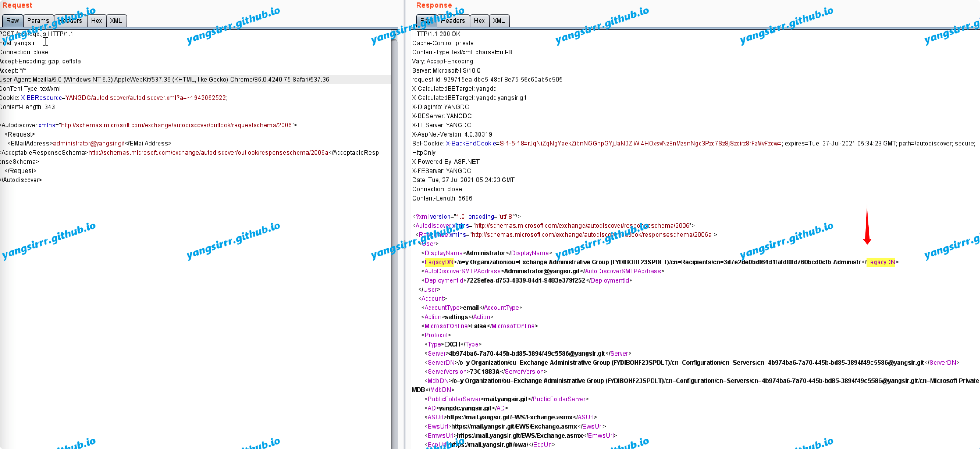Click the request pane vertical scrollbar
The height and width of the screenshot is (449, 980).
pos(394,228)
